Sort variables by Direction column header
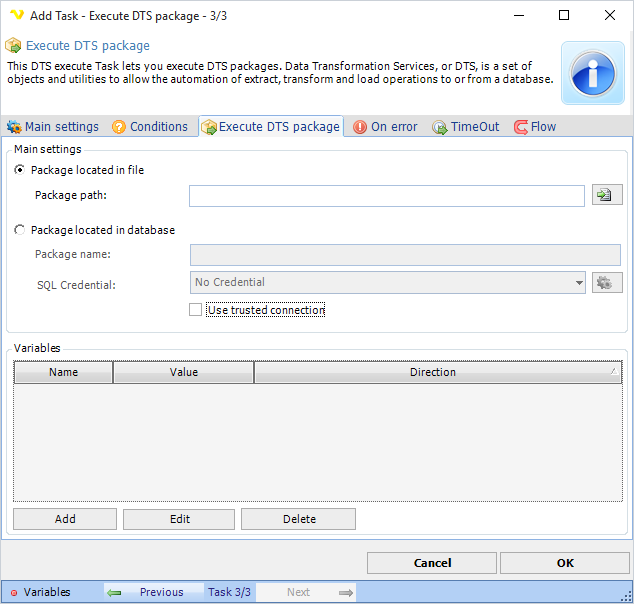This screenshot has height=604, width=634. [438, 372]
